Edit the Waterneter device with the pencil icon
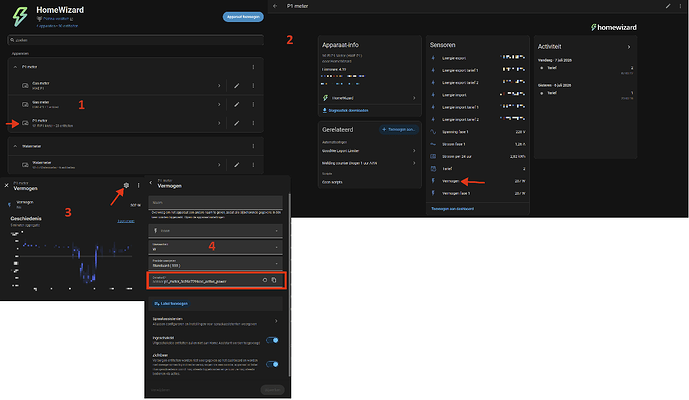 pyautogui.click(x=236, y=165)
